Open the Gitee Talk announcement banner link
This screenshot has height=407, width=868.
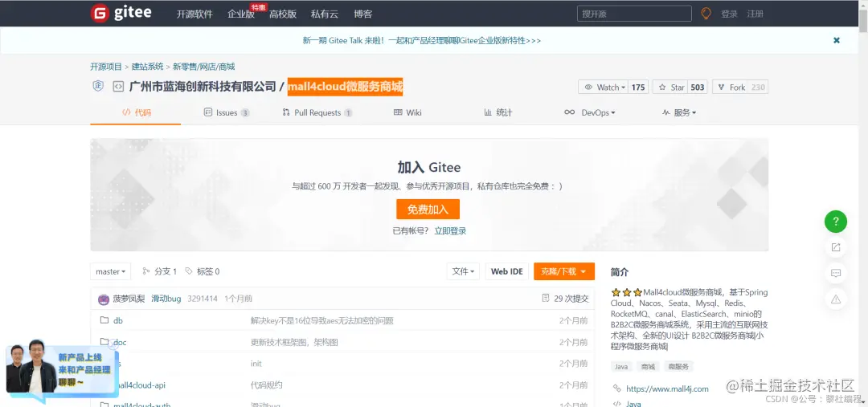point(422,40)
